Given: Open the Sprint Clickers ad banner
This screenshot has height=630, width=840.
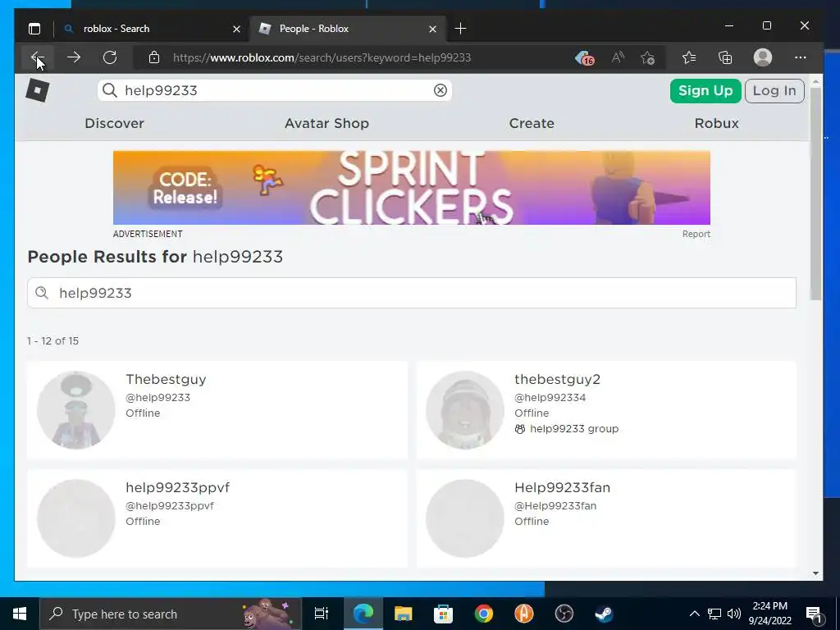Looking at the screenshot, I should (x=412, y=188).
